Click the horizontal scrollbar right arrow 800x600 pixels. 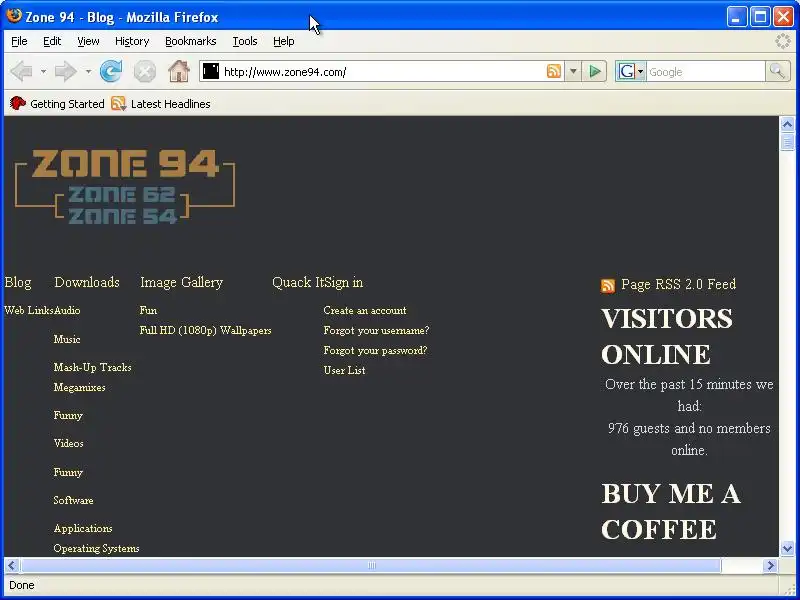(x=770, y=565)
